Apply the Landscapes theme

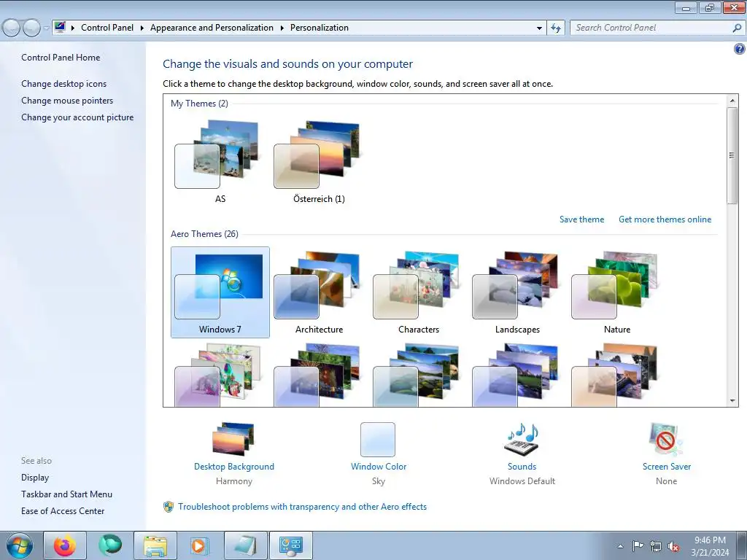pos(517,292)
